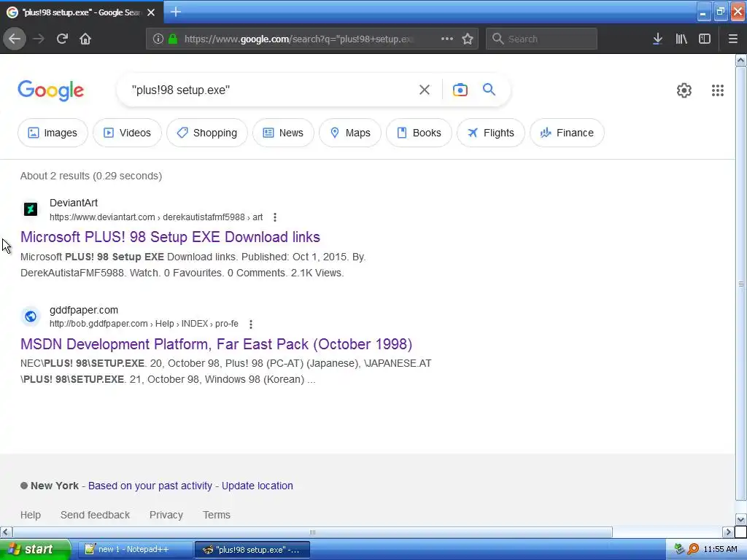The height and width of the screenshot is (560, 747).
Task: Show site information icon in address bar
Action: (x=158, y=39)
